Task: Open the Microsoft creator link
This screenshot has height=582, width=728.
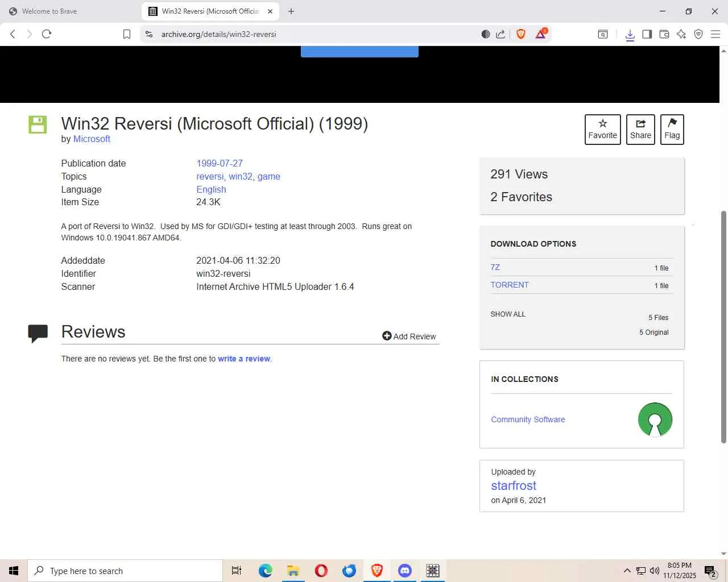Action: click(x=92, y=139)
